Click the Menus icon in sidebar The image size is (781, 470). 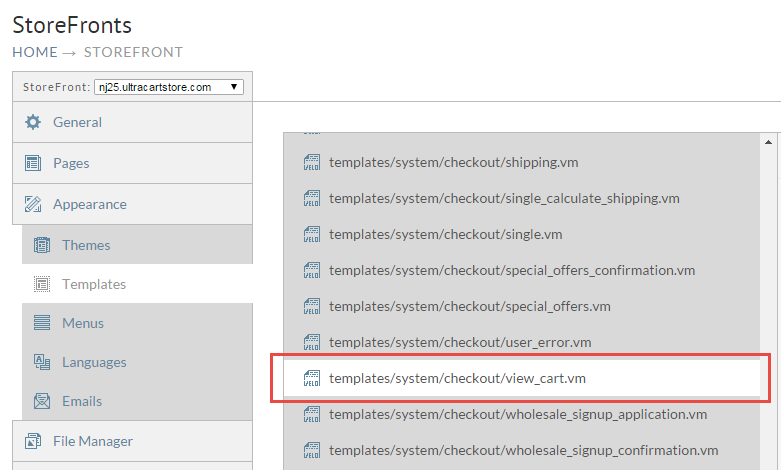[42, 323]
